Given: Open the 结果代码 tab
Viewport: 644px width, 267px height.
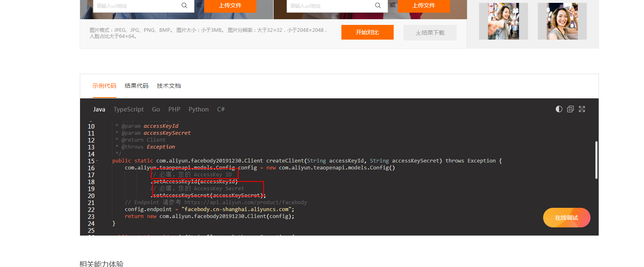Looking at the screenshot, I should 136,86.
